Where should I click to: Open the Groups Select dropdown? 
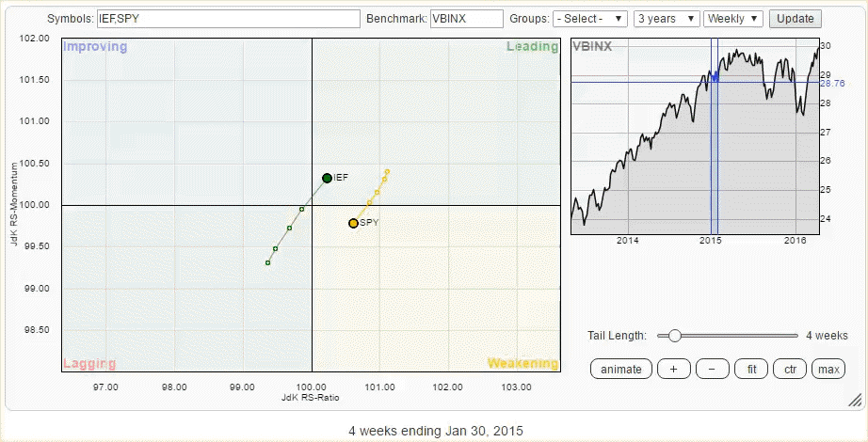pyautogui.click(x=590, y=19)
